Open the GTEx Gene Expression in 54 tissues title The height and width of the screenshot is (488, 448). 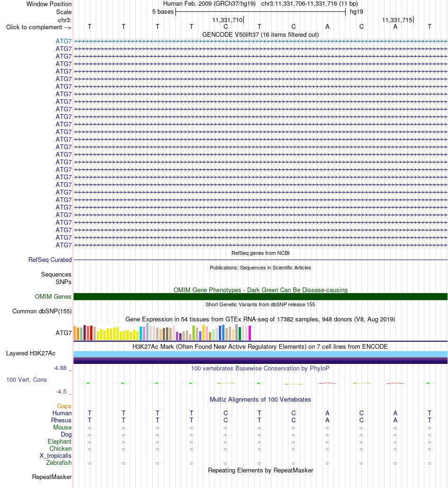(260, 320)
